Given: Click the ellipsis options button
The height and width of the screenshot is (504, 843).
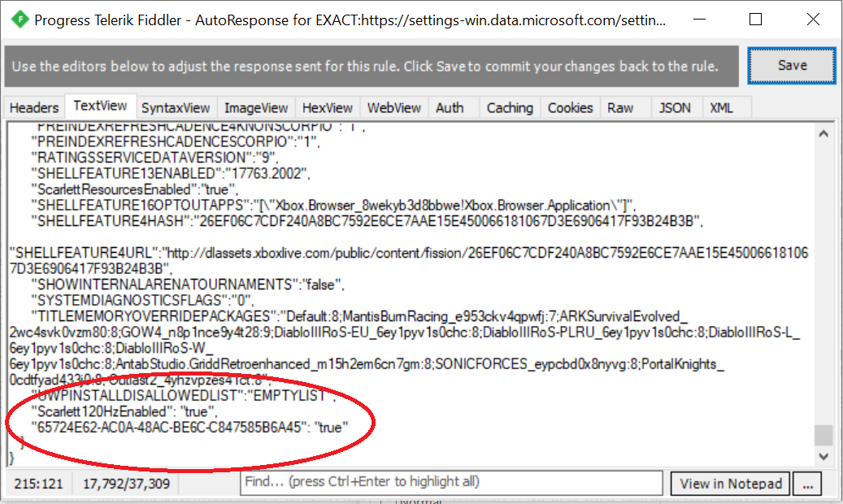Looking at the screenshot, I should tap(807, 484).
